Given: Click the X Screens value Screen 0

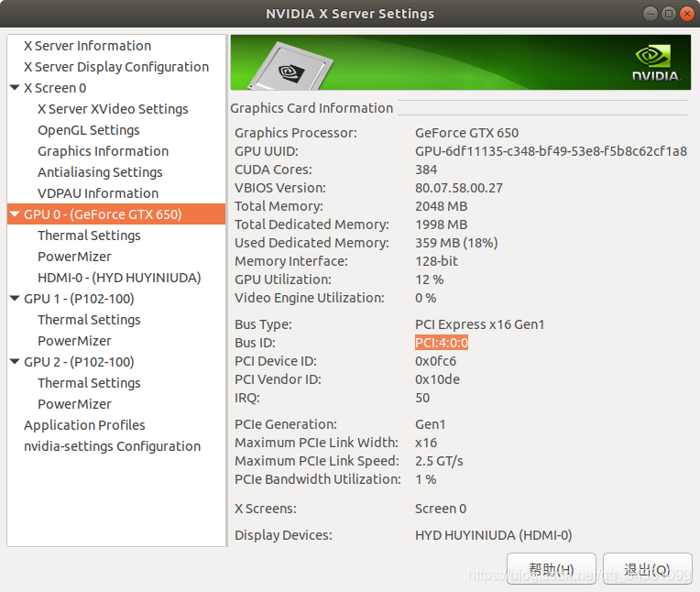Looking at the screenshot, I should [x=441, y=509].
